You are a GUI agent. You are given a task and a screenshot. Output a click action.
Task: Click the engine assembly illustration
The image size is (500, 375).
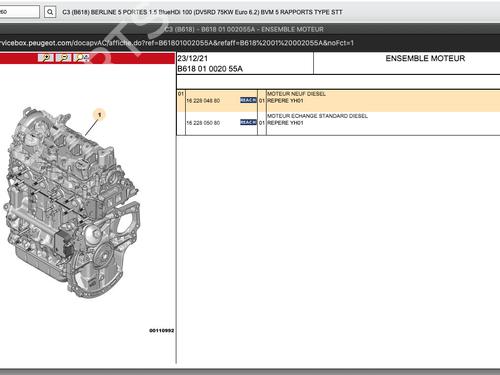[72, 202]
